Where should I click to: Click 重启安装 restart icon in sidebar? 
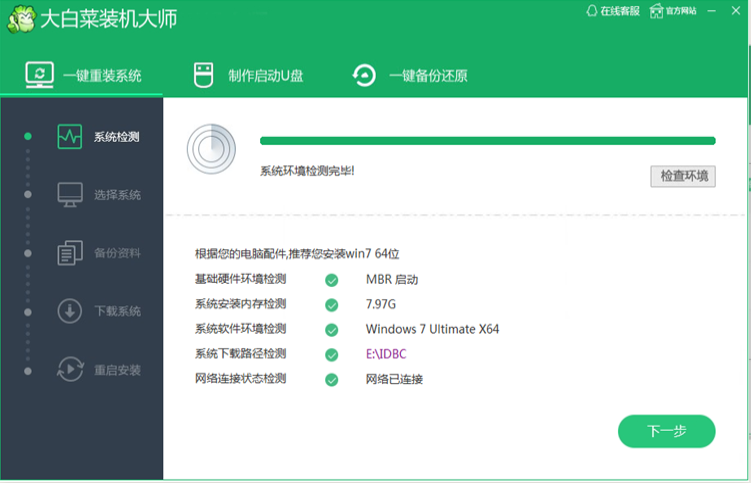click(x=70, y=369)
